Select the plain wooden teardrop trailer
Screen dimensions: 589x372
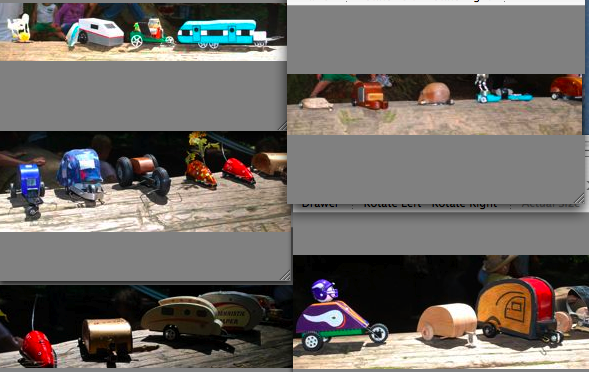coord(447,322)
